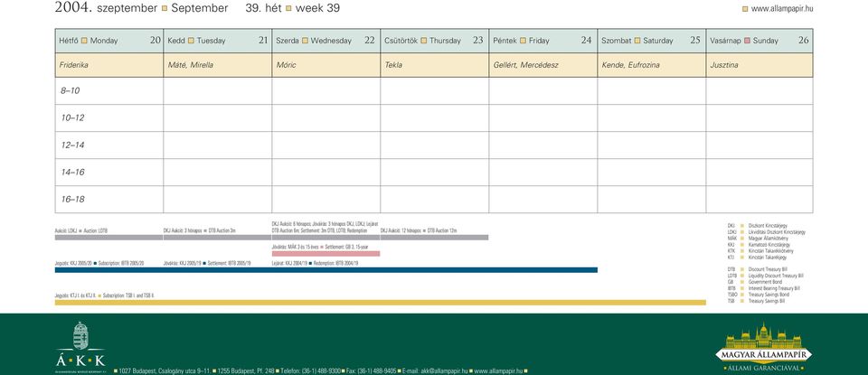868x375 pixels.
Task: Click 'Jegyzés: KKJ 2005/20 Subscription' label
Action: tap(99, 263)
